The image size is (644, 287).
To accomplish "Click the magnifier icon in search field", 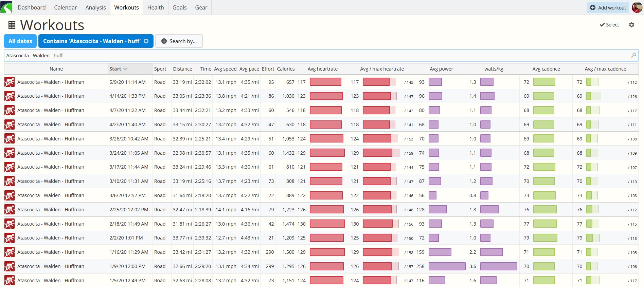I will coord(633,55).
